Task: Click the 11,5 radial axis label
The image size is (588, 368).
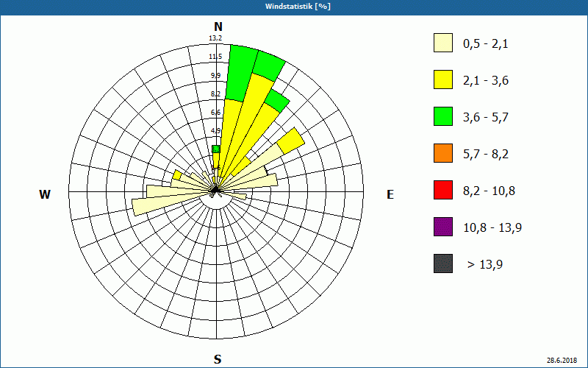Action: 215,57
